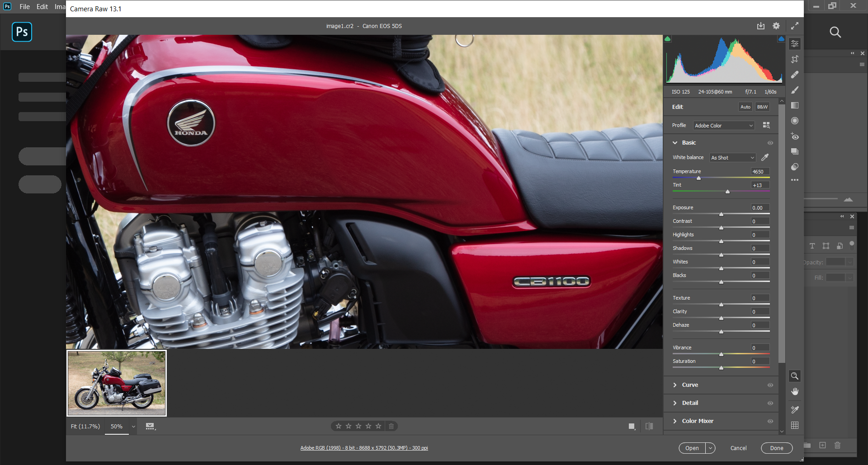Select the Hand tool
This screenshot has height=465, width=868.
(x=795, y=391)
